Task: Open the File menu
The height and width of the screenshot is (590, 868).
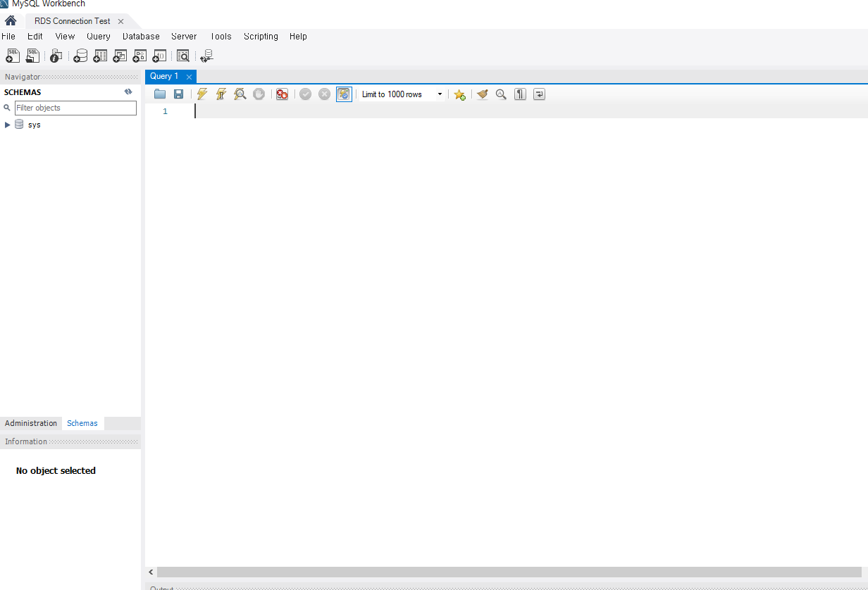Action: 8,37
